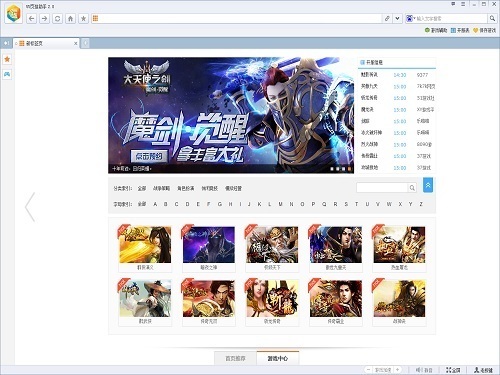Screen dimensions: 500x375
Task: Reload the page with the refresh icon
Action: (57, 18)
